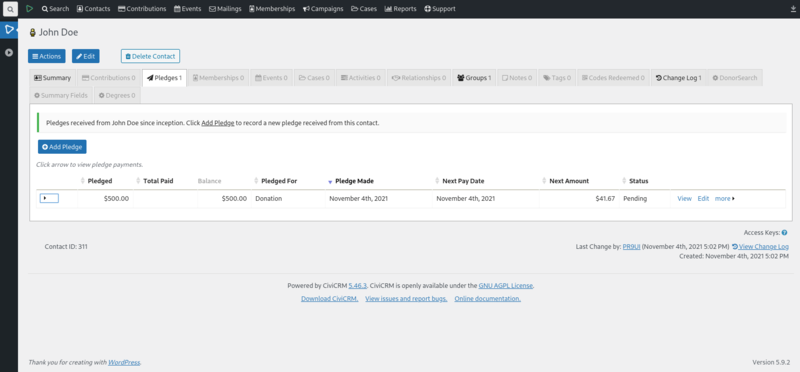Open the Search menu

55,9
